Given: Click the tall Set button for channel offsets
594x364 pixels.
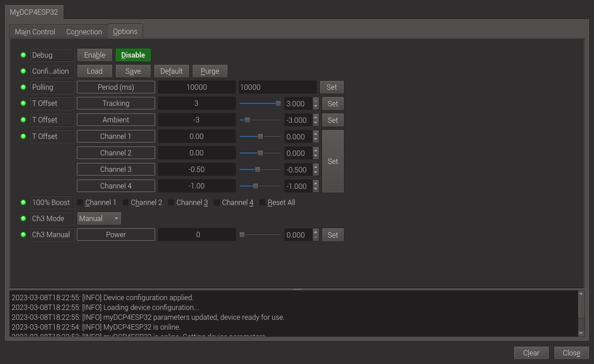Looking at the screenshot, I should [x=333, y=161].
